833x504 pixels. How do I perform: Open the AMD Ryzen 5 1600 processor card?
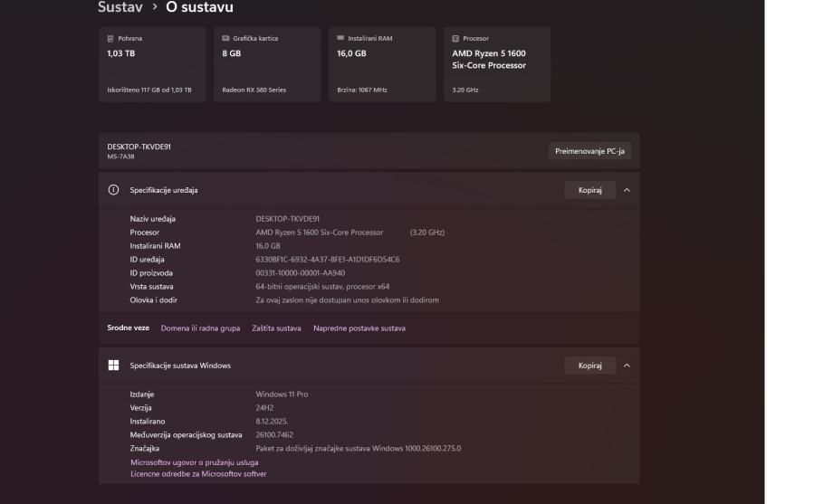[497, 64]
